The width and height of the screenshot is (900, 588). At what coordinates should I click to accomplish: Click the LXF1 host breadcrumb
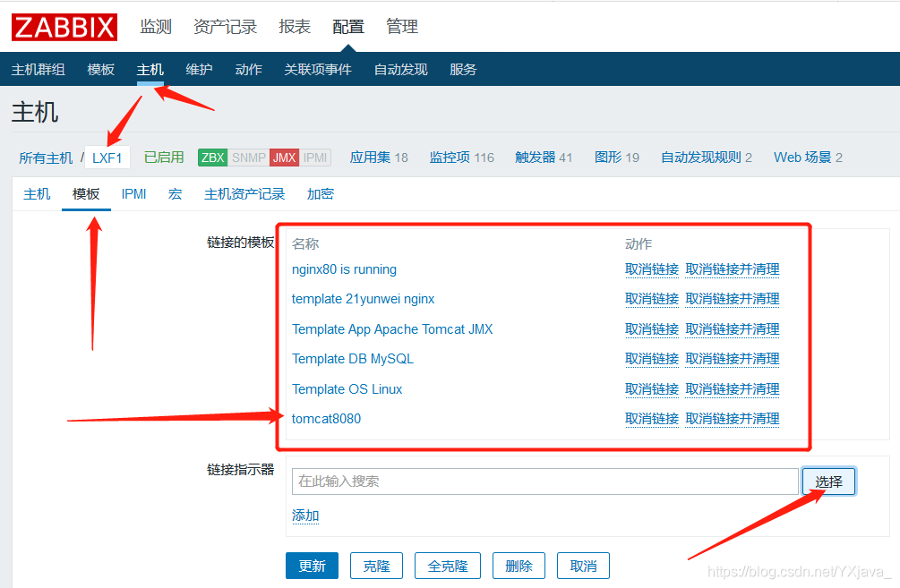coord(107,158)
